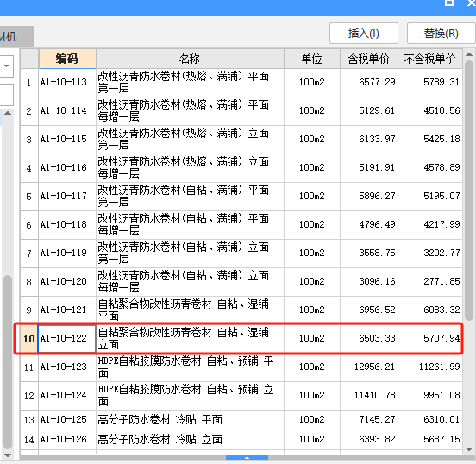476x464 pixels.
Task: Click name HDPE自粘胶膜防水卷材 自粘、预铺 平面
Action: 185,367
